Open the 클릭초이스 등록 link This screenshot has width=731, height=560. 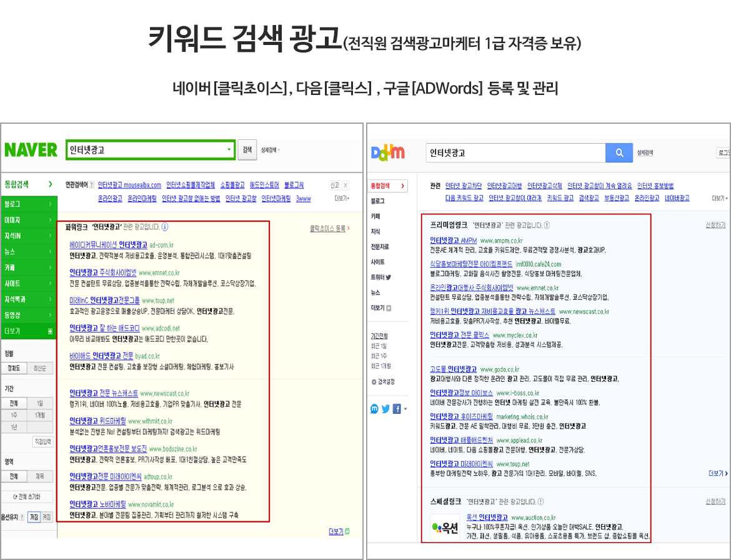328,229
